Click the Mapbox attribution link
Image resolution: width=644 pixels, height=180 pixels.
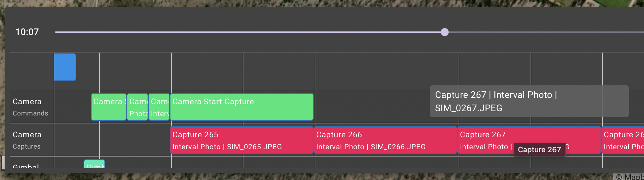pos(630,177)
